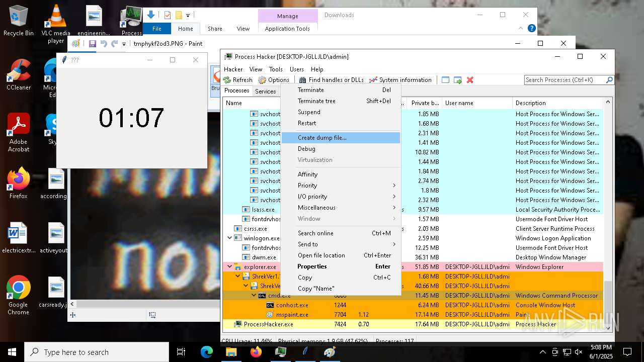This screenshot has height=362, width=644.
Task: Open Paint quick access toolbar customize dropdown
Action: pyautogui.click(x=124, y=44)
